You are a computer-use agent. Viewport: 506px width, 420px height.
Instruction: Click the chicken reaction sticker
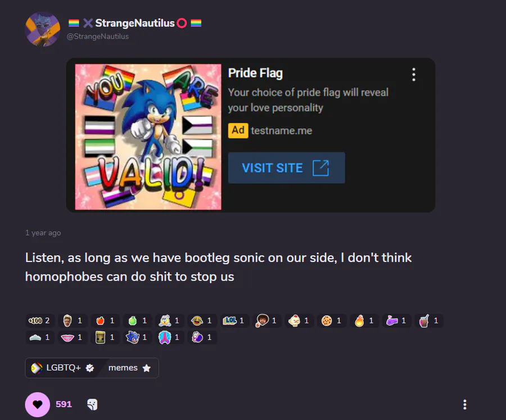(299, 320)
